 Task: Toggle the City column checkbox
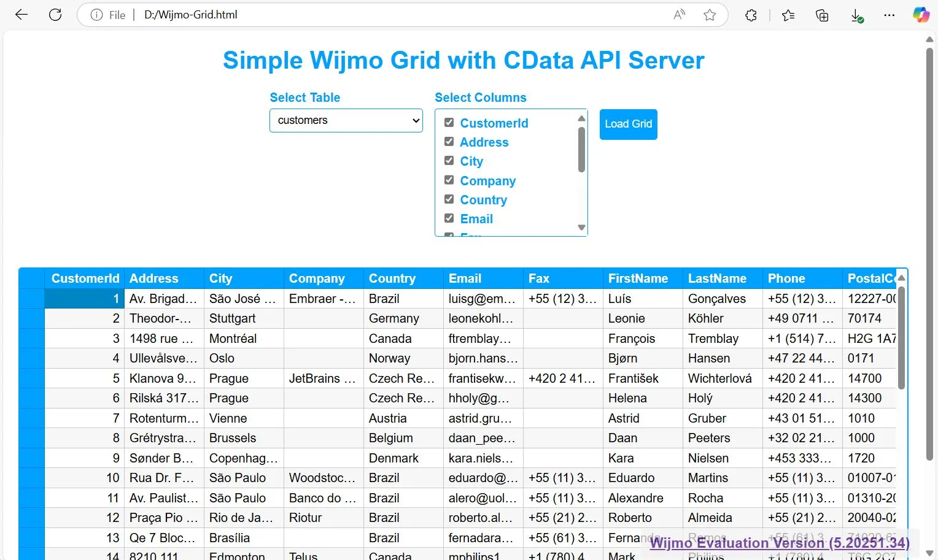click(x=449, y=161)
